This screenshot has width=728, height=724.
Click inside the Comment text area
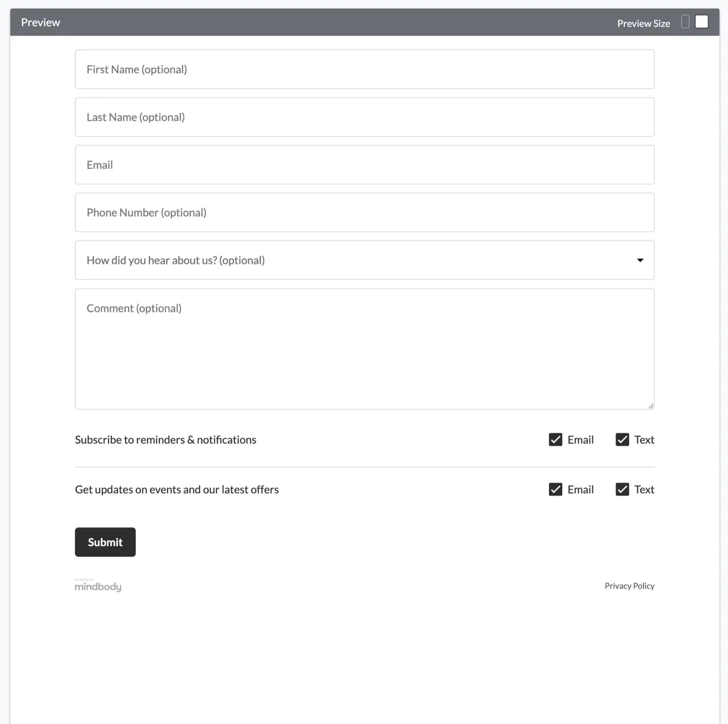tap(364, 349)
